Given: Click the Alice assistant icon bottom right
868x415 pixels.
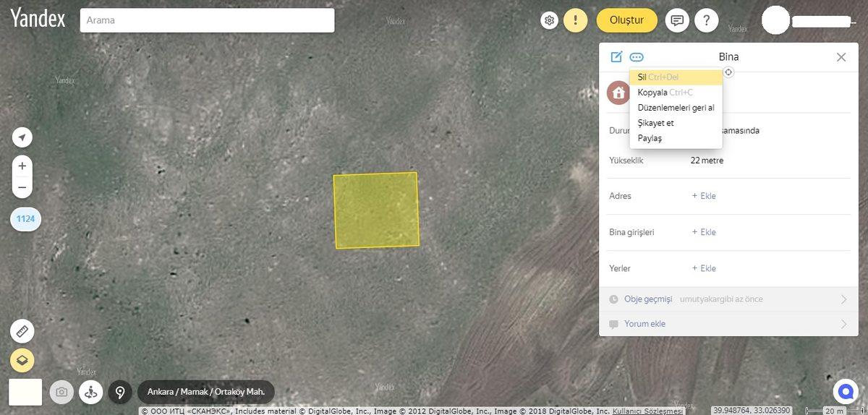Looking at the screenshot, I should [843, 391].
